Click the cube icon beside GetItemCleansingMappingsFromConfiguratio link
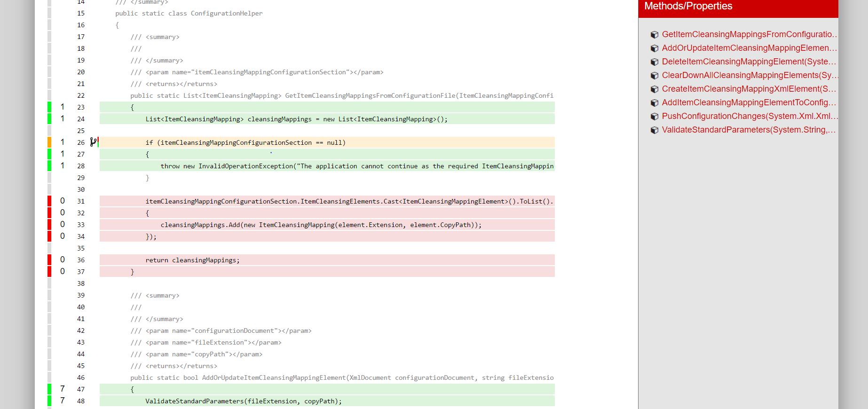Viewport: 868px width, 409px height. coord(654,35)
